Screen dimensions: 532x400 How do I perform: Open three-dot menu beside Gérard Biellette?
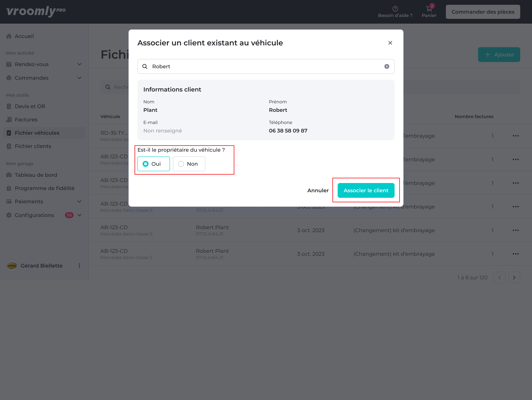pyautogui.click(x=79, y=266)
